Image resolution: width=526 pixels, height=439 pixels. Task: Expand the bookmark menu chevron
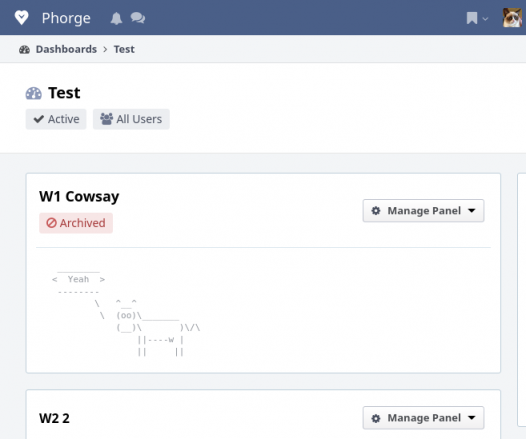coord(485,19)
